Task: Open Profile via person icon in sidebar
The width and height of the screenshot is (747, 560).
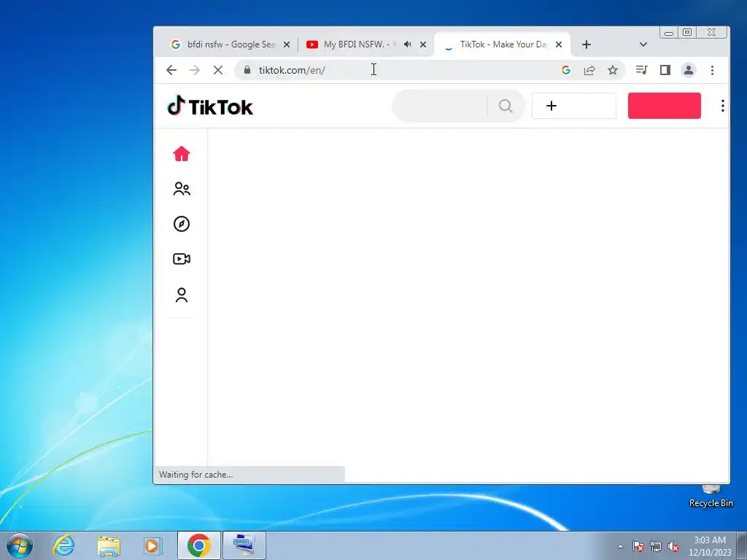Action: tap(182, 295)
